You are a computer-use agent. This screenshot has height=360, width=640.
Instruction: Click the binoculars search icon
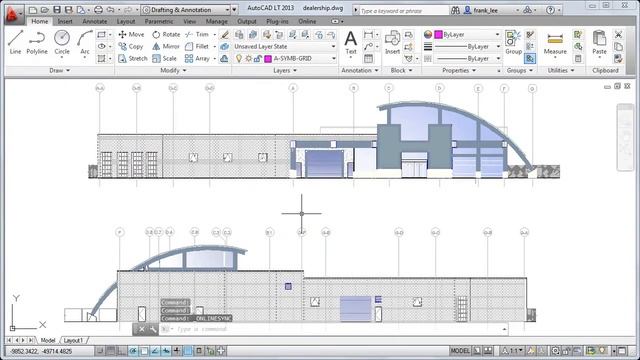coord(456,10)
